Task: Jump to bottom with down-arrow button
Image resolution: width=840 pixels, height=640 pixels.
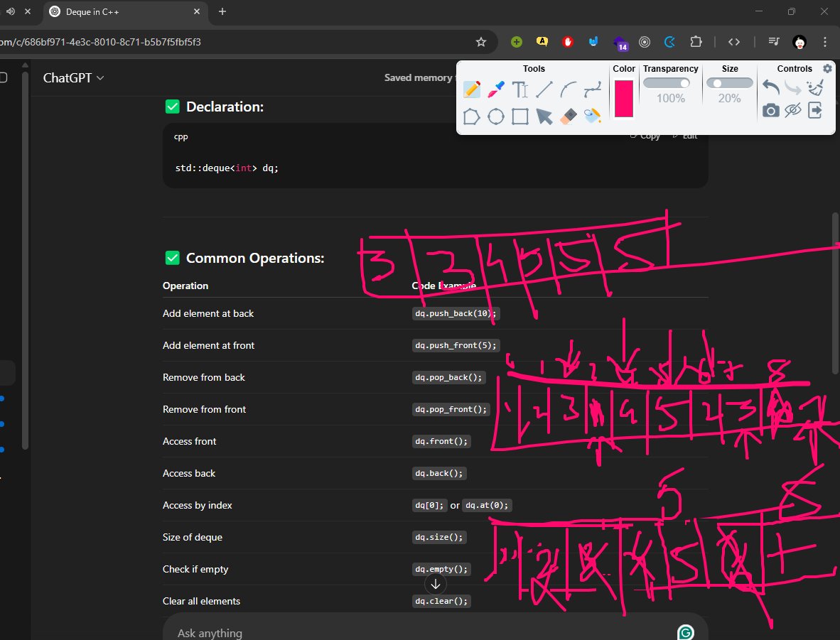Action: tap(436, 585)
